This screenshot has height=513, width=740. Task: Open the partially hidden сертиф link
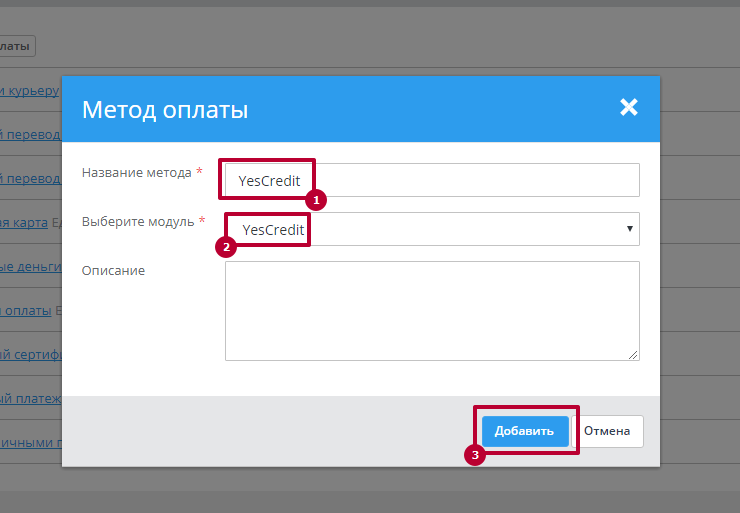(x=30, y=355)
